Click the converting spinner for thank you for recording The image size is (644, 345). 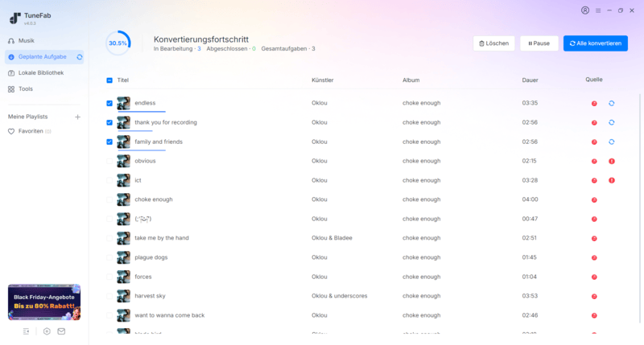(x=612, y=122)
